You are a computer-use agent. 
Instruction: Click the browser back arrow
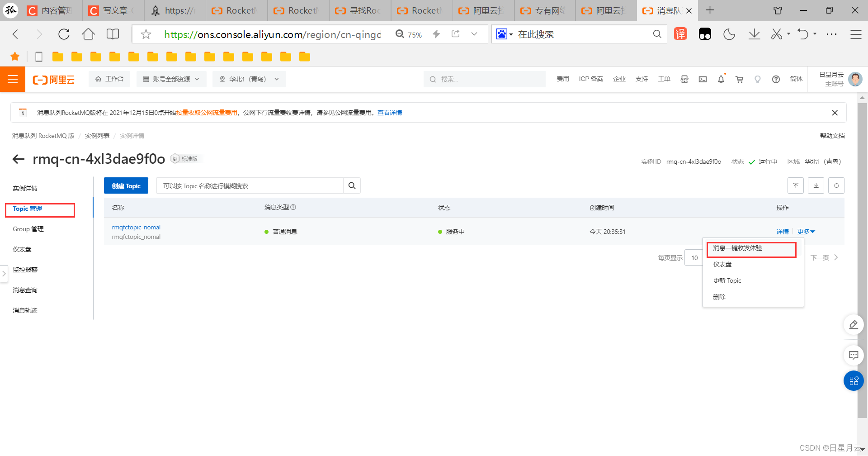click(15, 34)
